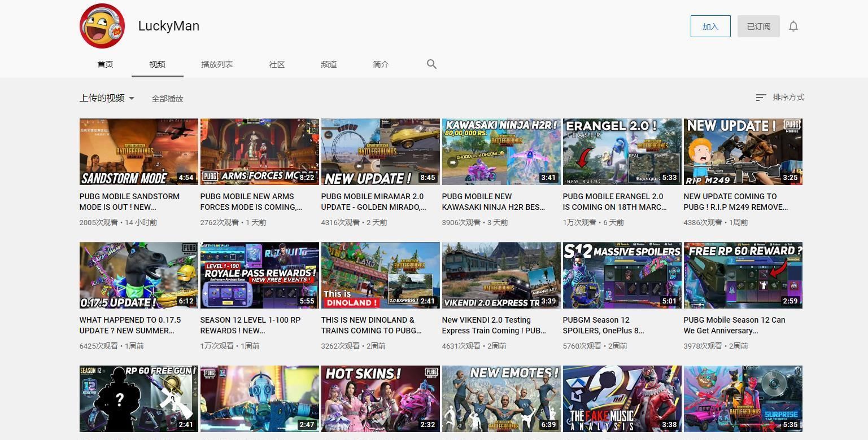Play the Surprise 5:35 video thumbnail

coord(743,399)
